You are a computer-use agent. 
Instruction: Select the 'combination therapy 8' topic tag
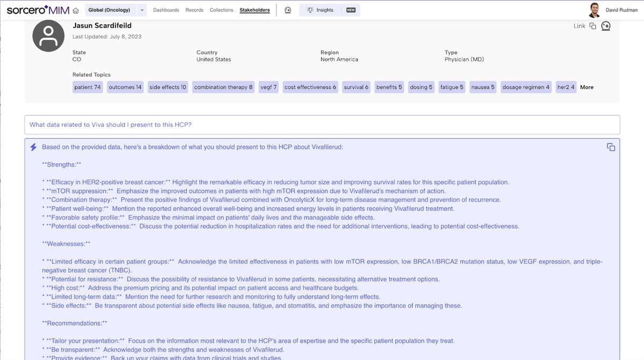click(223, 87)
